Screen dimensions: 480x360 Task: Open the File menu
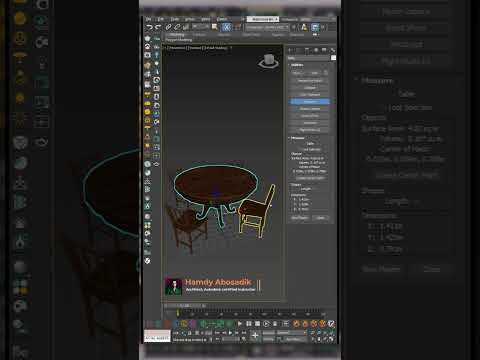point(149,19)
